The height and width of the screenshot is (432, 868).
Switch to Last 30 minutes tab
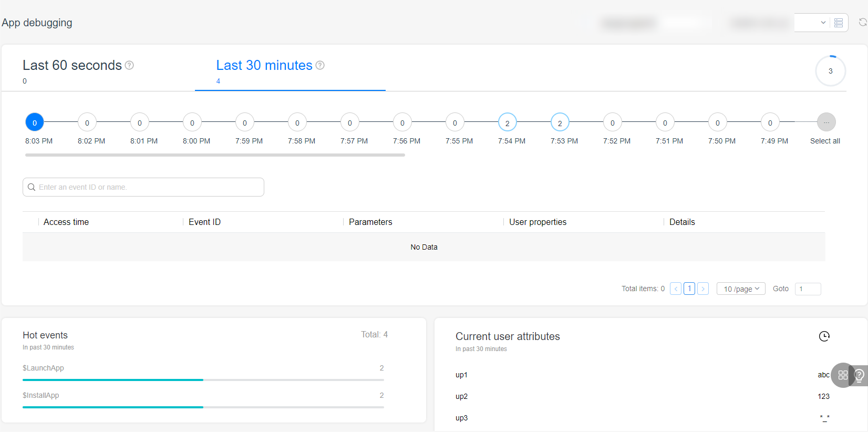coord(264,65)
